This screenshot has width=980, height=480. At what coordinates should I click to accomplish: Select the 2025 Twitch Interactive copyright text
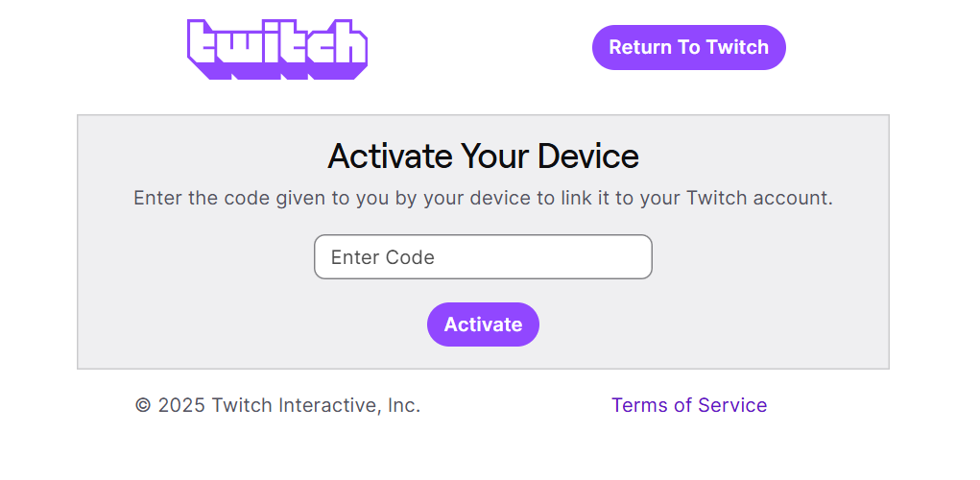[277, 405]
